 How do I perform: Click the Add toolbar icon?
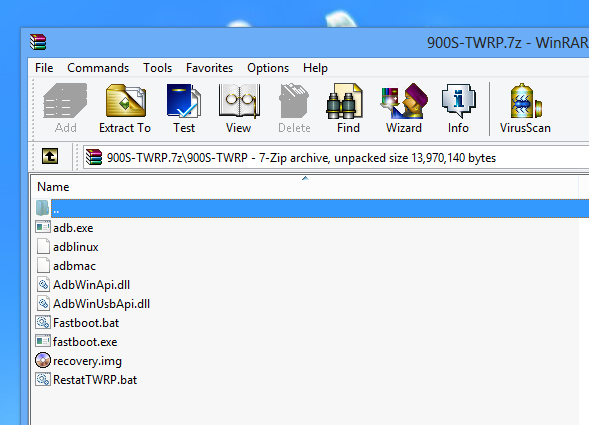pyautogui.click(x=65, y=108)
